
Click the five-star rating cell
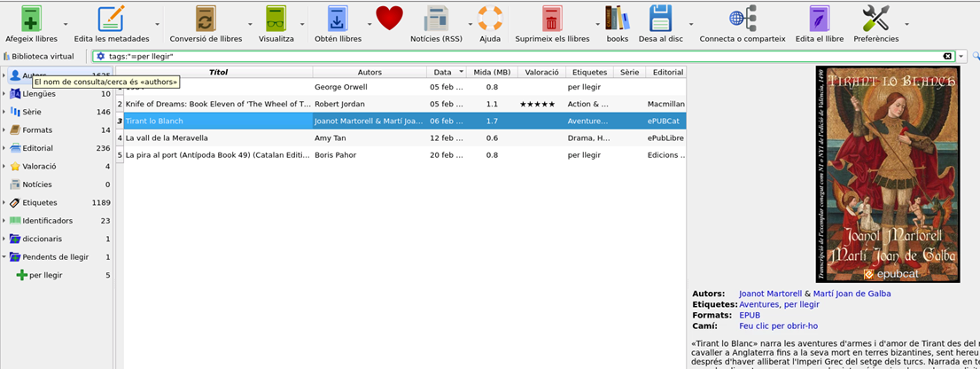pyautogui.click(x=541, y=104)
